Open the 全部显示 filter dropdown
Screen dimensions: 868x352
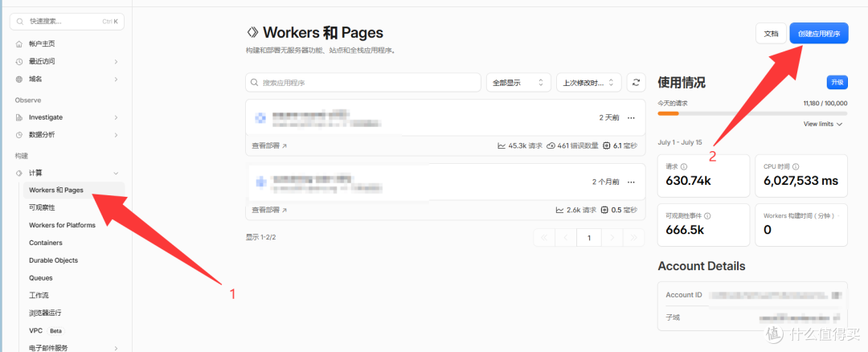(x=518, y=83)
